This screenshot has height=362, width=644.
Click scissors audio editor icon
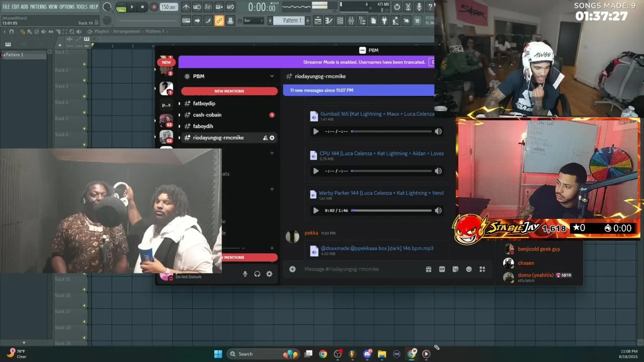click(408, 7)
